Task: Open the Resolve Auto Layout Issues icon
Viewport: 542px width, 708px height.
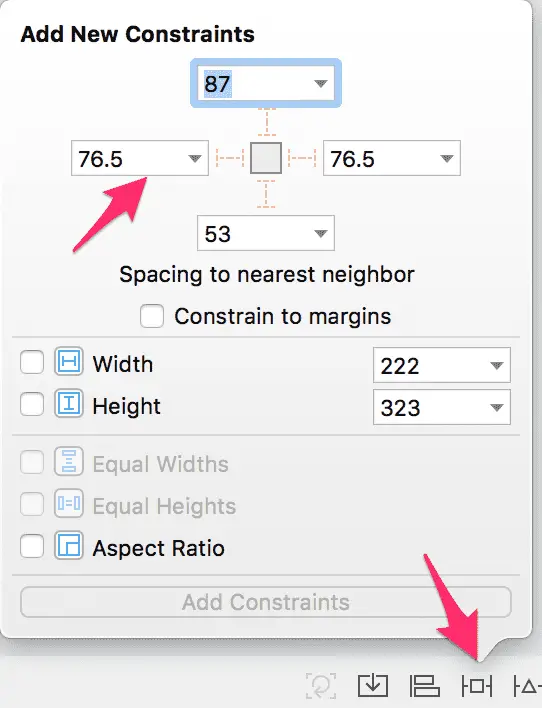Action: (x=528, y=686)
